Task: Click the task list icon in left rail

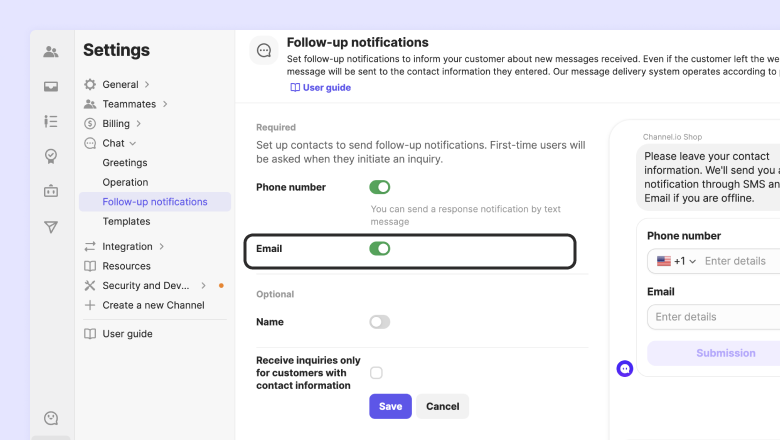Action: (x=51, y=121)
